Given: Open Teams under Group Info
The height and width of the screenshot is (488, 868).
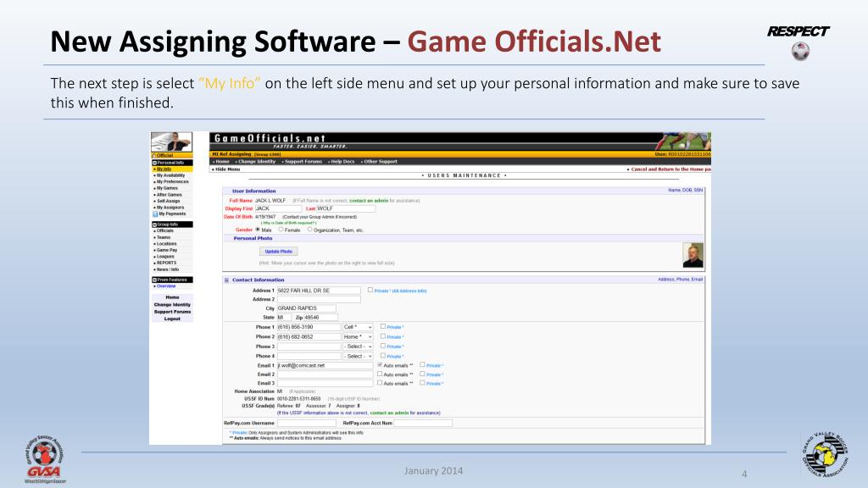Looking at the screenshot, I should (x=163, y=237).
